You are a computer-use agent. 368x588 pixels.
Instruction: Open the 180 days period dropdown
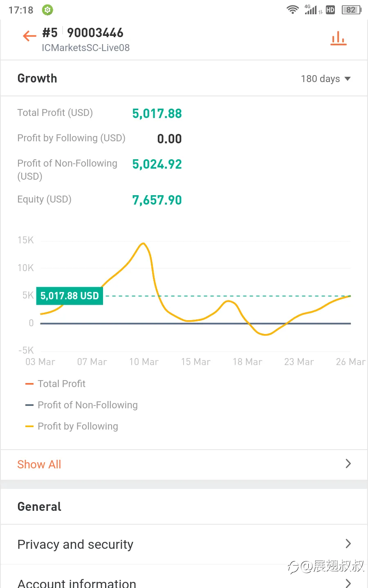[x=325, y=79]
